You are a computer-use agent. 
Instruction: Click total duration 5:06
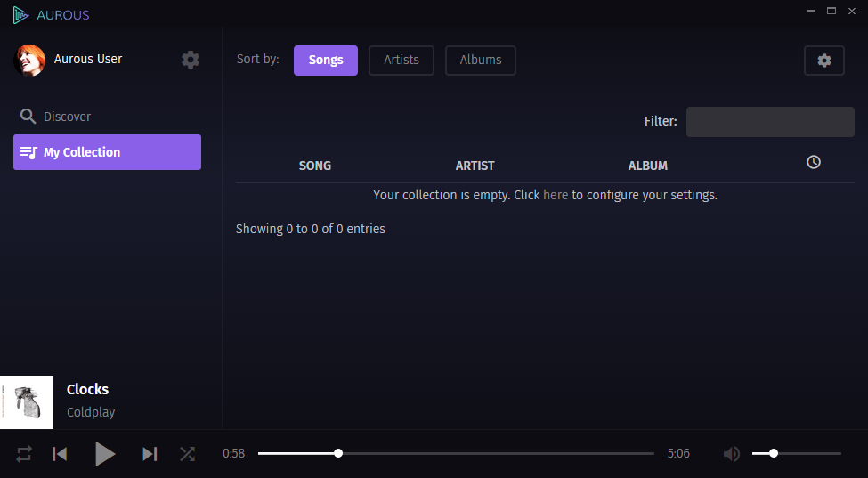678,454
